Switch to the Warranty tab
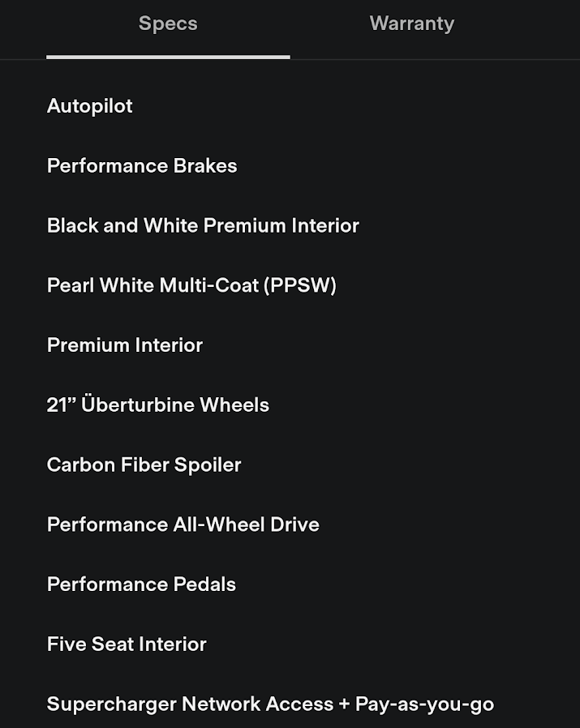The height and width of the screenshot is (728, 580). (x=411, y=24)
